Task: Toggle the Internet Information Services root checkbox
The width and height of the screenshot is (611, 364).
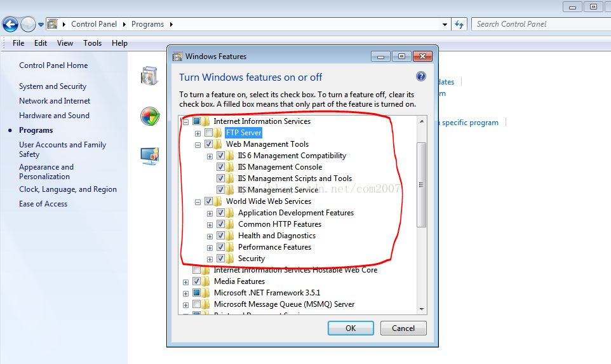Action: pyautogui.click(x=196, y=121)
